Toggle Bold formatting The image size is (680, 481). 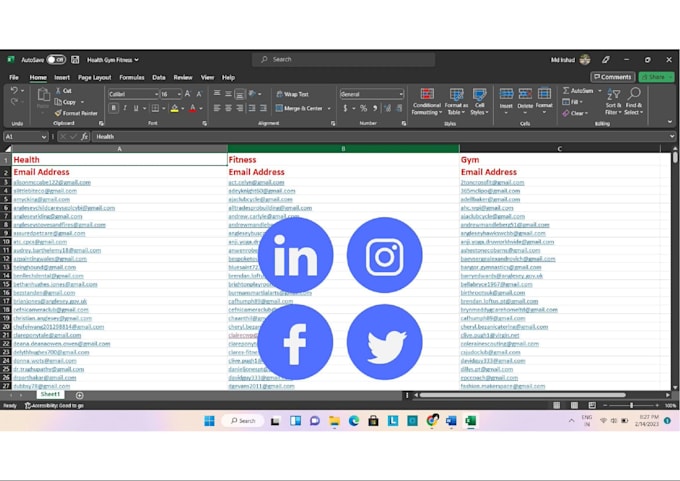[x=114, y=108]
